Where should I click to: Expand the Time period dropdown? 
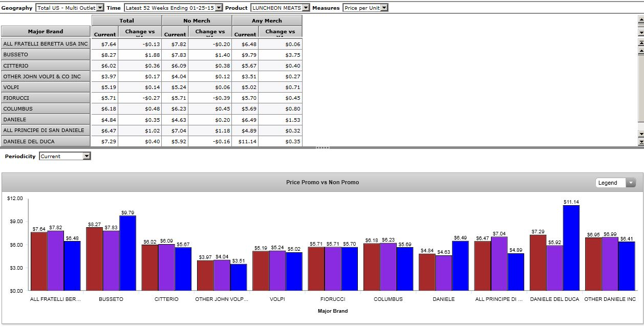219,8
